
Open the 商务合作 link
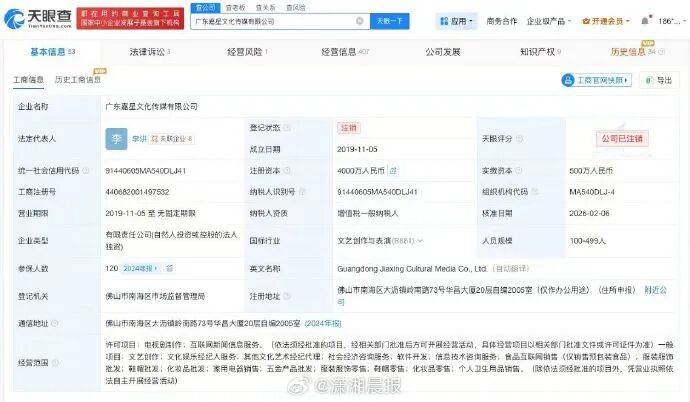[502, 21]
